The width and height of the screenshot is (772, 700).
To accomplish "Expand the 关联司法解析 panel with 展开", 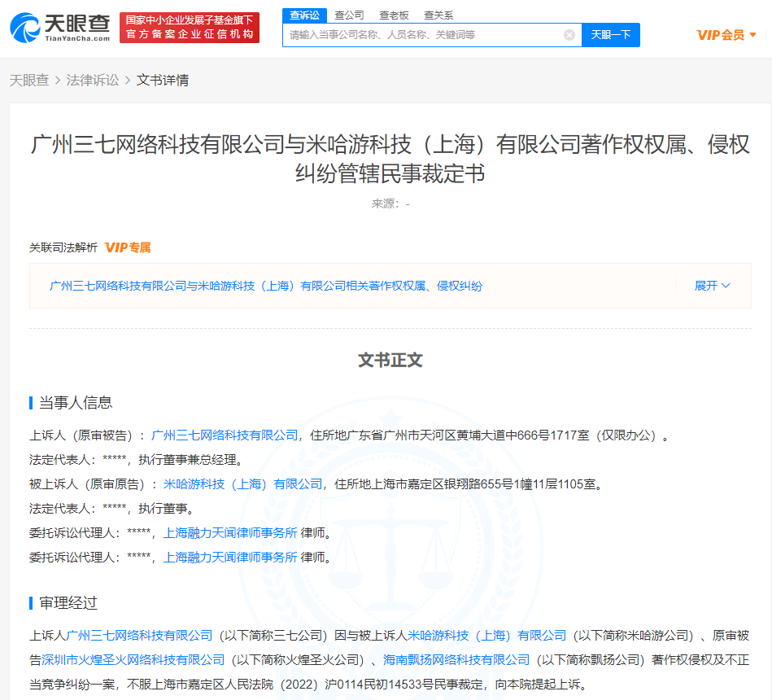I will pos(712,286).
